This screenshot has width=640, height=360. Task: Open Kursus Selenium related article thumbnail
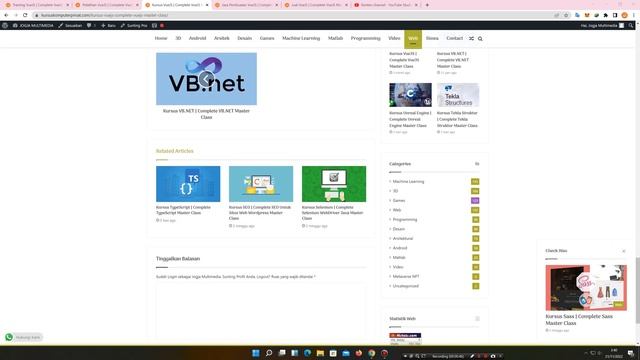coord(334,184)
